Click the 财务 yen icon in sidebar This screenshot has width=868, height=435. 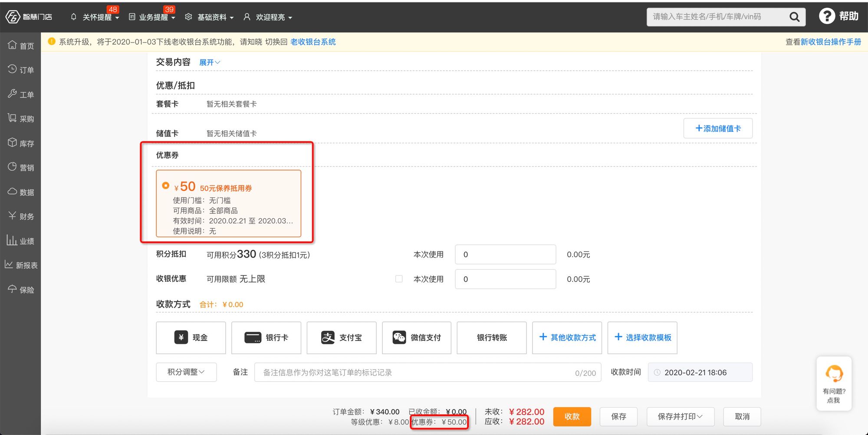12,216
